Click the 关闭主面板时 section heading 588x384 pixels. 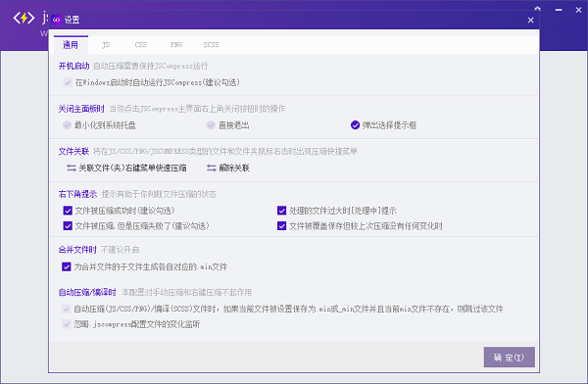tap(81, 109)
